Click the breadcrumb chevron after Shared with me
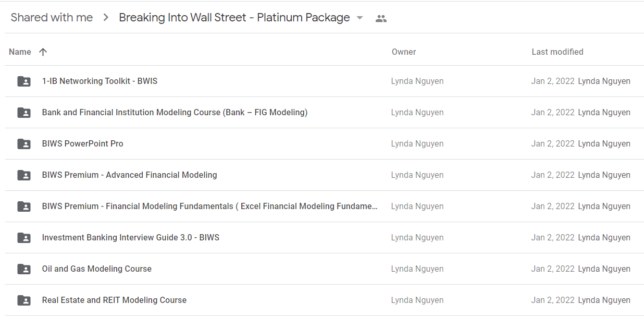The width and height of the screenshot is (644, 316). pos(106,18)
